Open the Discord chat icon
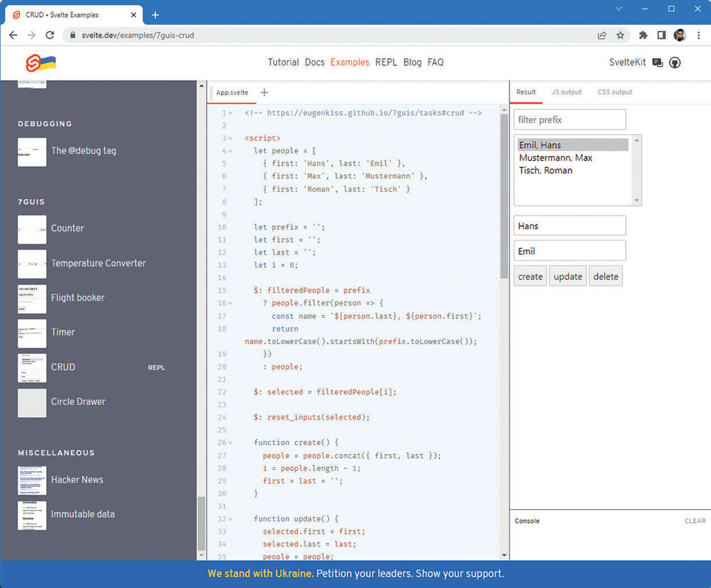 click(657, 63)
